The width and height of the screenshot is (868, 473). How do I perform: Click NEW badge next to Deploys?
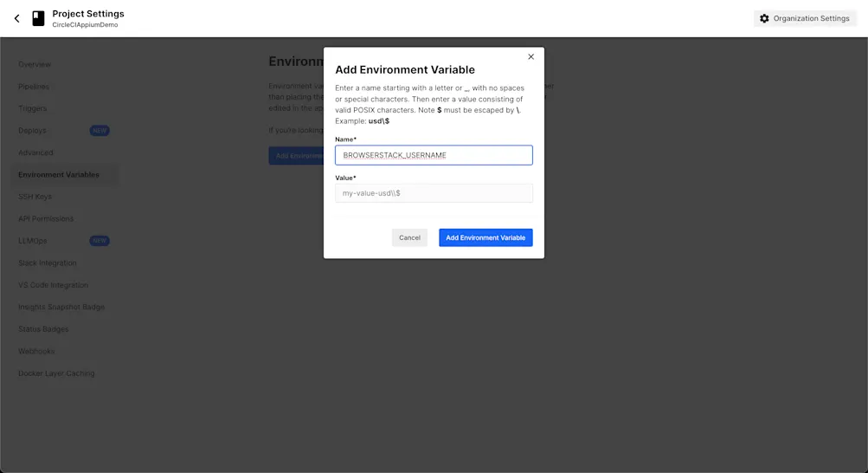point(100,131)
